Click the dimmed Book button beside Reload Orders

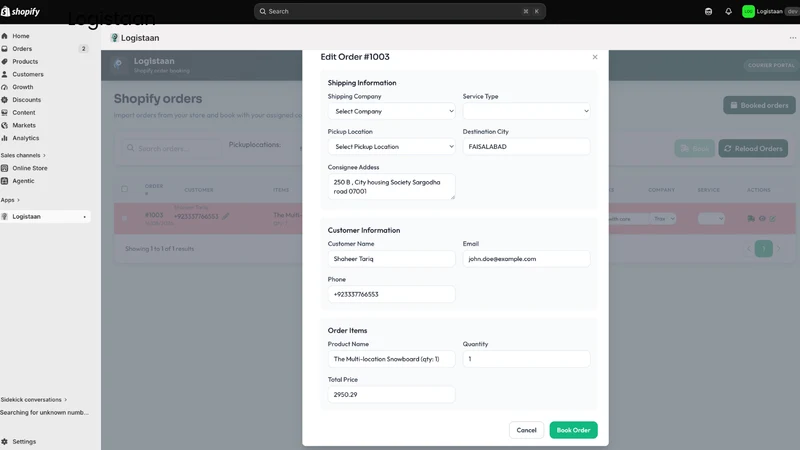click(694, 148)
